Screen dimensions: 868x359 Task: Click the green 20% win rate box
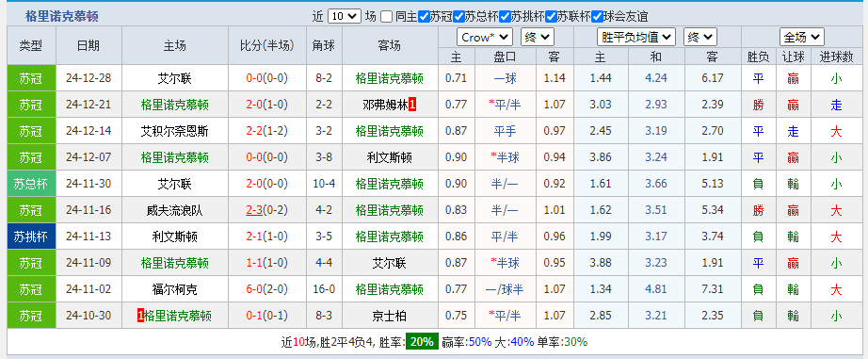click(x=422, y=342)
